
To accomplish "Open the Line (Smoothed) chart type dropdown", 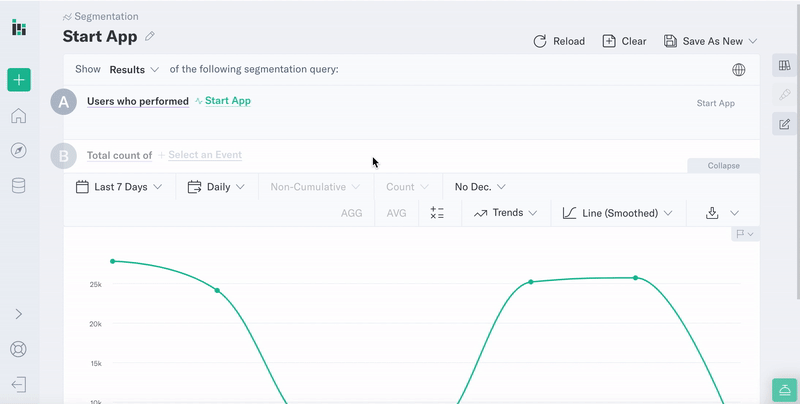I will point(617,213).
